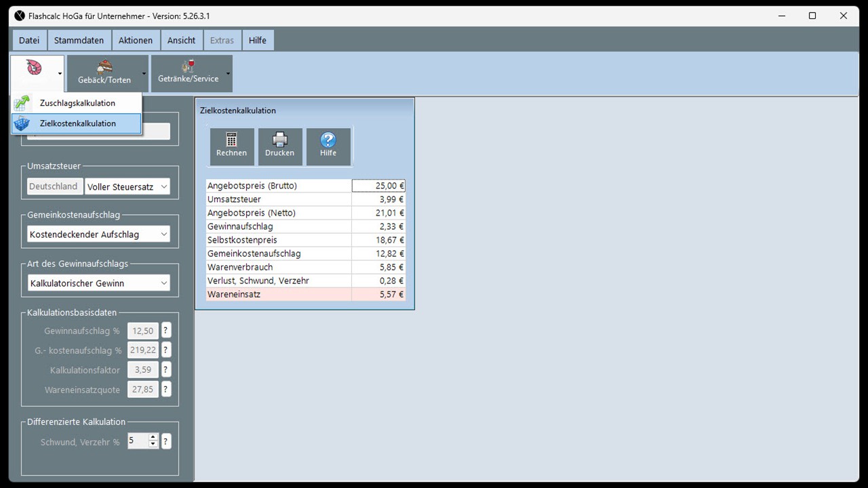Click the Gemeinkostenaufschlag value 12,82 €
Screen dimensions: 868x488
378,253
